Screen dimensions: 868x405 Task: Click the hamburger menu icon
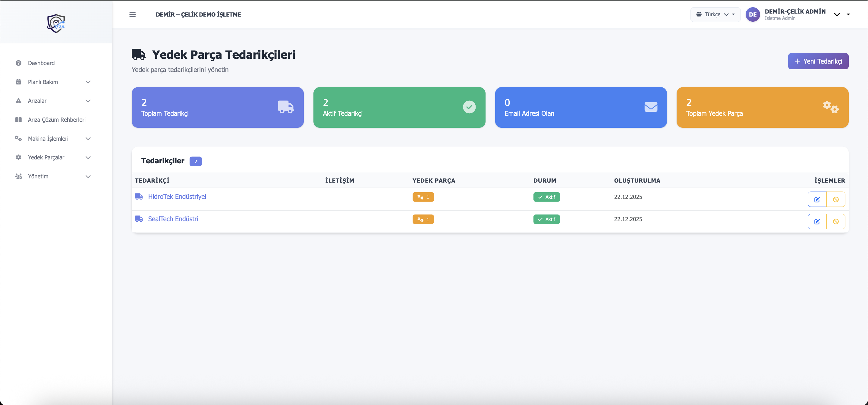click(132, 14)
